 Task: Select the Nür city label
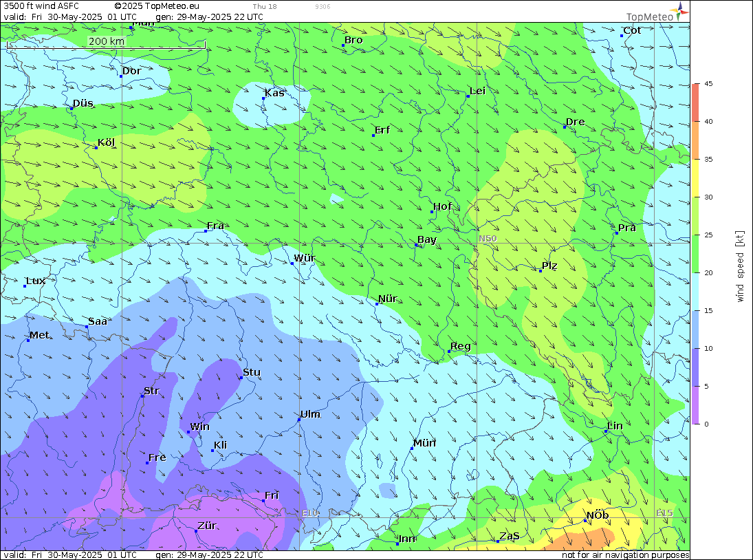[x=388, y=299]
